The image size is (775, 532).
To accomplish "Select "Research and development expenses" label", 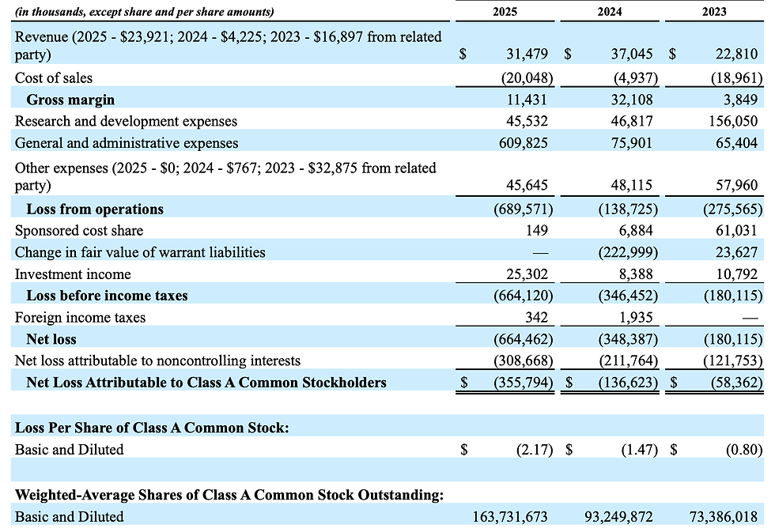I will click(126, 122).
